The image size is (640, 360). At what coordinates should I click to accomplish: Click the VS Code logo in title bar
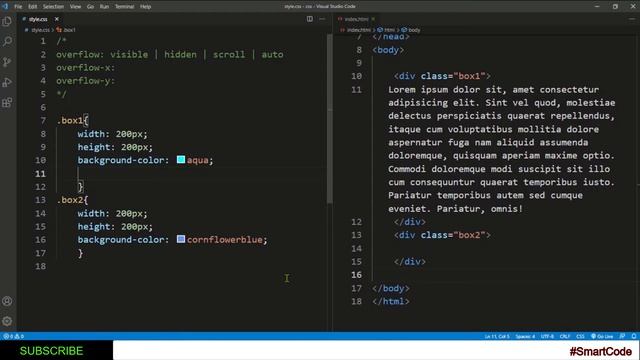(5, 6)
